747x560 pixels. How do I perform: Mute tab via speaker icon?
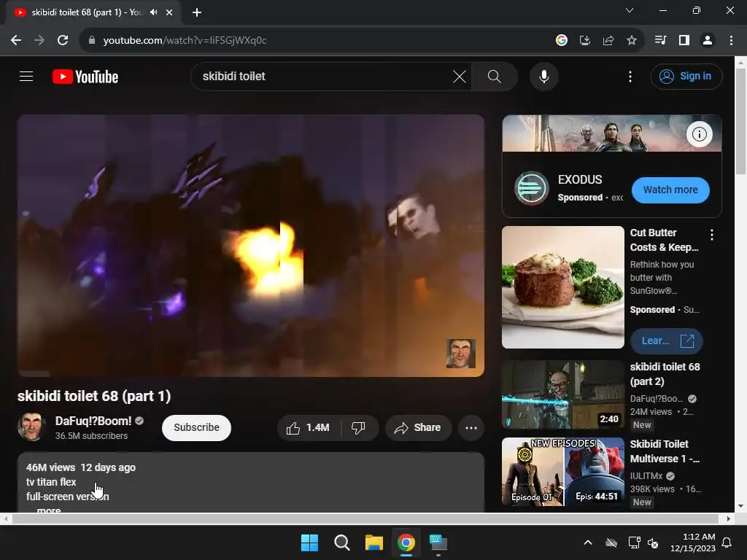click(153, 12)
